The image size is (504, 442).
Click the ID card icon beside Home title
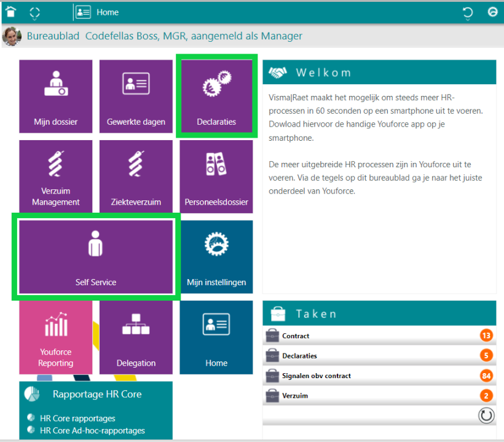83,12
